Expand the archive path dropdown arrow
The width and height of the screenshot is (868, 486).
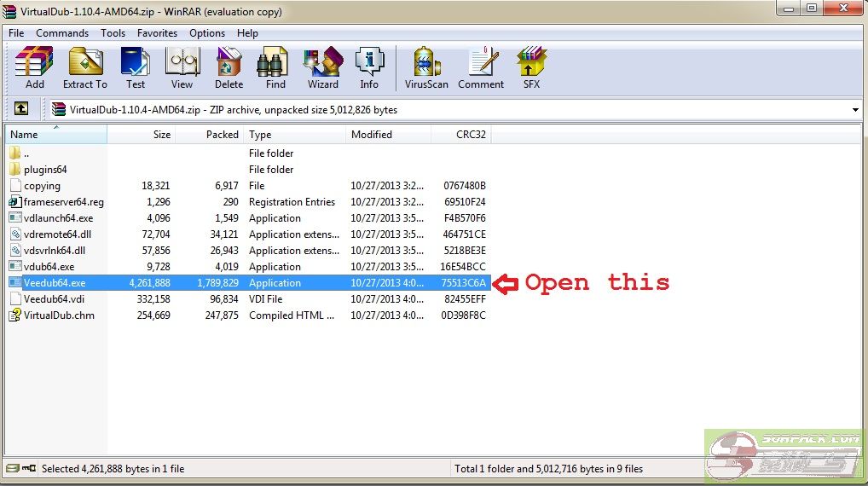[855, 110]
